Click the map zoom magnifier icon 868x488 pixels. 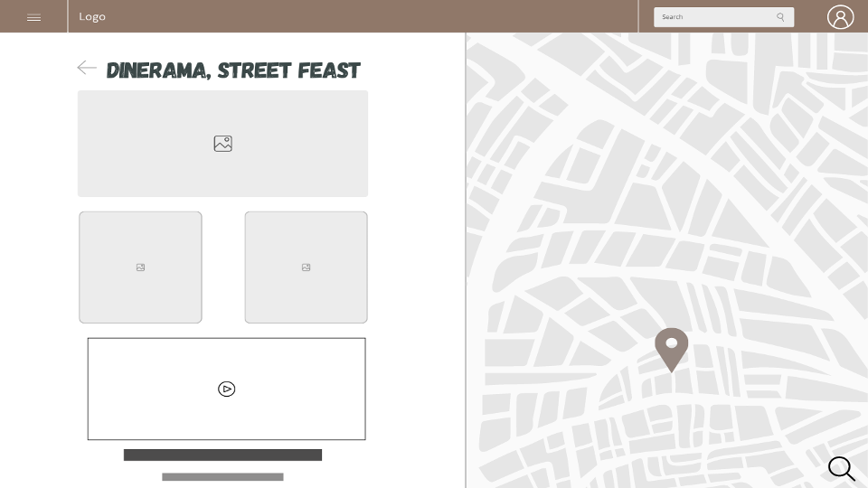[842, 469]
